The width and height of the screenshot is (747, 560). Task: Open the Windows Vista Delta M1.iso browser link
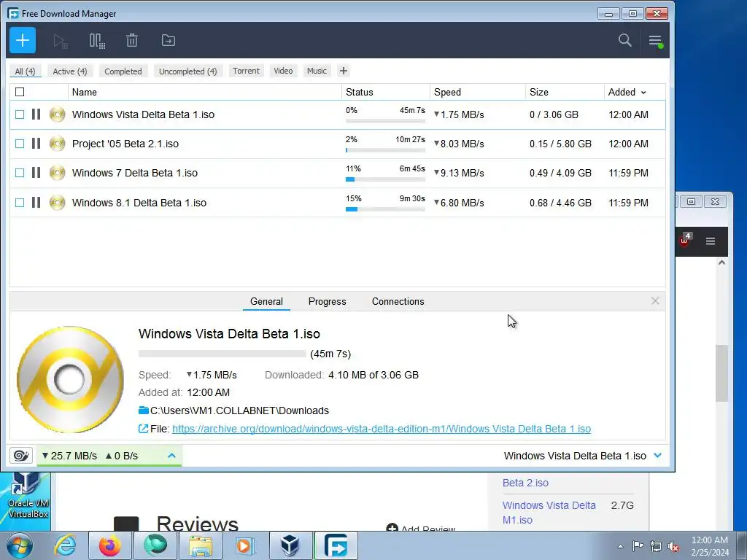click(x=549, y=513)
